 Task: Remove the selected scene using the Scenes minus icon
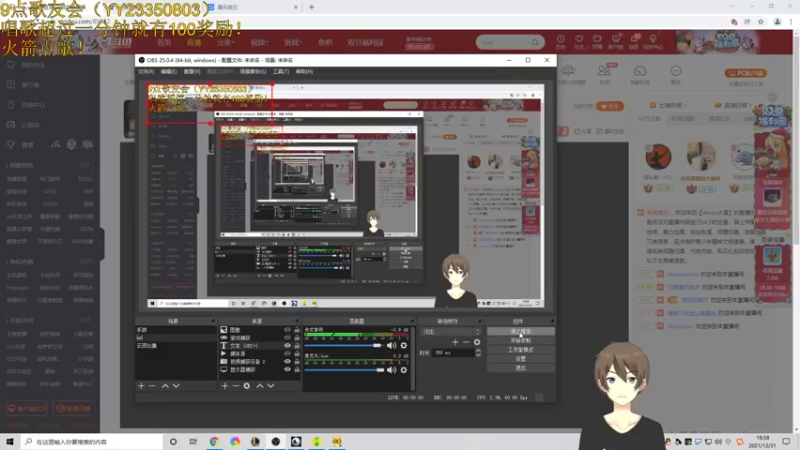[152, 386]
